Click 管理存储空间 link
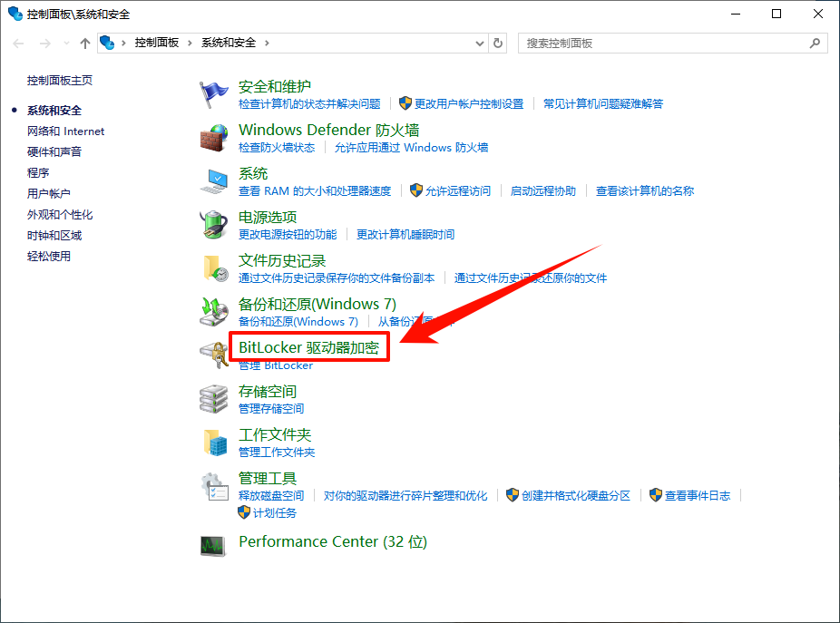This screenshot has height=623, width=840. click(271, 409)
